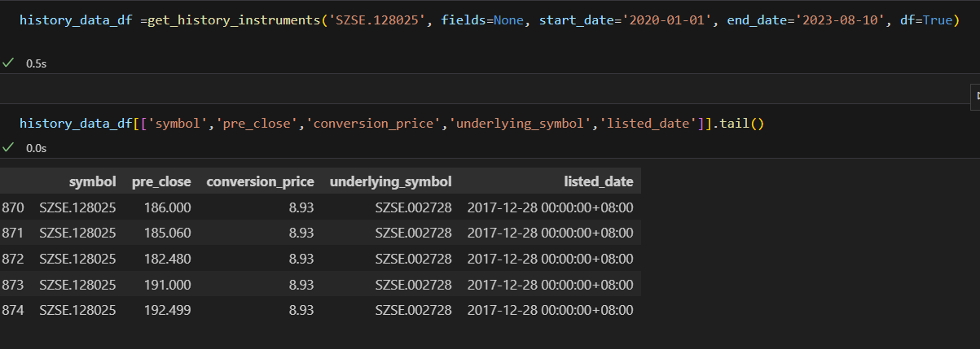Click conversion price 8.93 in row 871
Image resolution: width=980 pixels, height=349 pixels.
(x=301, y=233)
